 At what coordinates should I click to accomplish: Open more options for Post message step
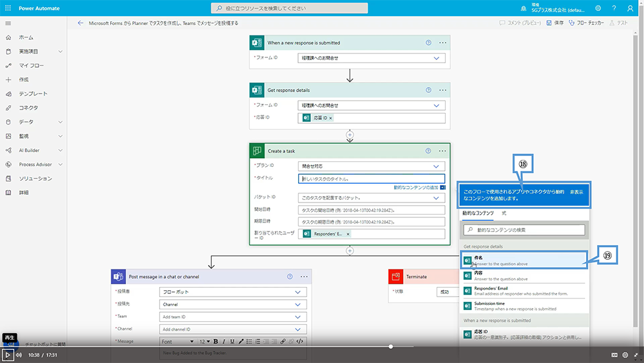click(x=304, y=277)
